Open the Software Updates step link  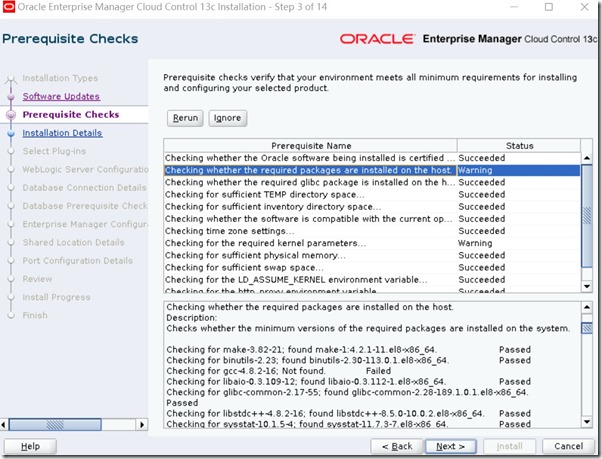(x=61, y=96)
